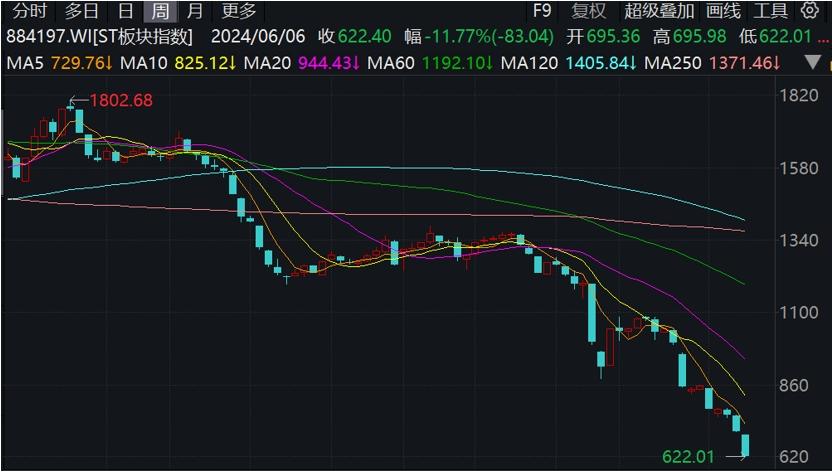Click the MA5 729.76 indicator label
The width and height of the screenshot is (832, 472).
[x=59, y=63]
